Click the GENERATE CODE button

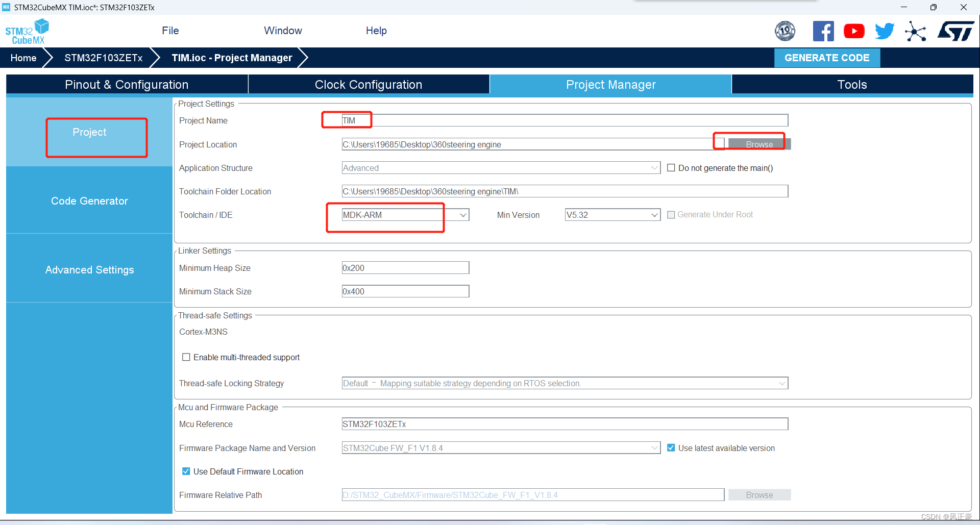point(827,58)
